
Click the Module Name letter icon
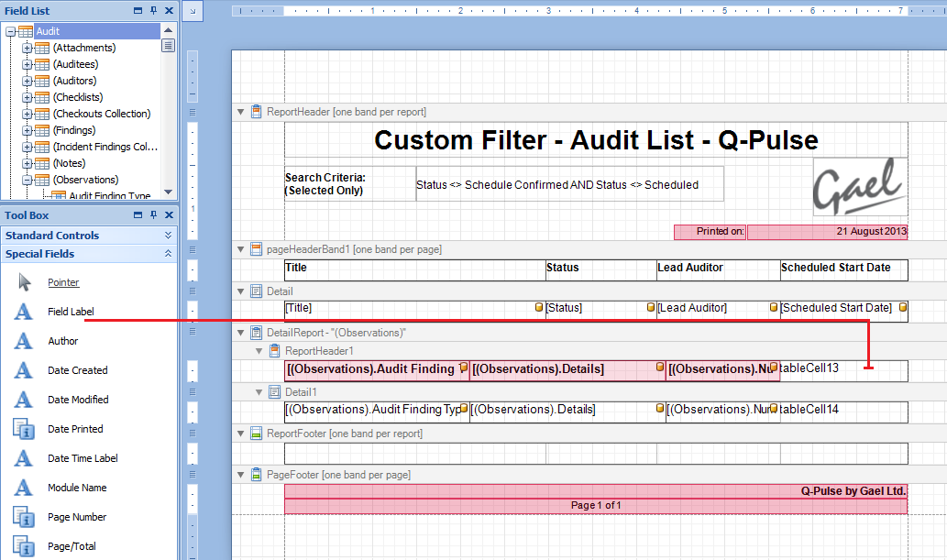(x=24, y=488)
